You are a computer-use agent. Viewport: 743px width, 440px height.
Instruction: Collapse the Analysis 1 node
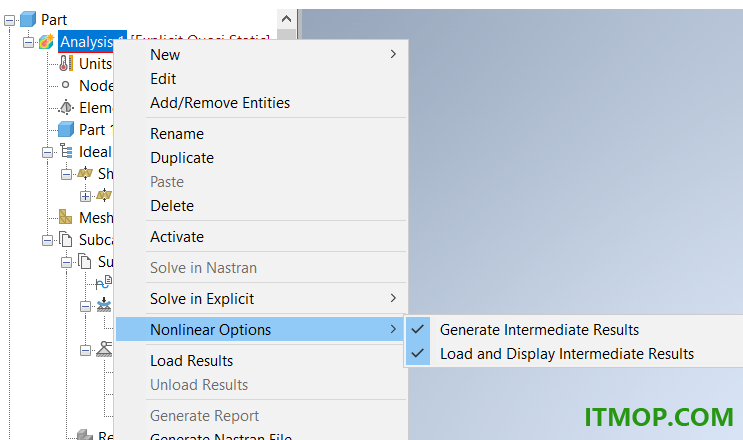28,43
